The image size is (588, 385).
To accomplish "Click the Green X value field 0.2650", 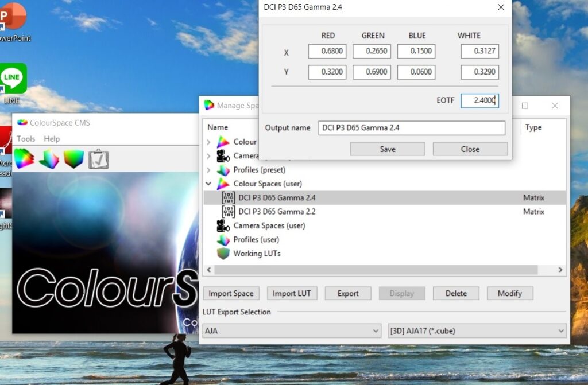I will tap(372, 52).
